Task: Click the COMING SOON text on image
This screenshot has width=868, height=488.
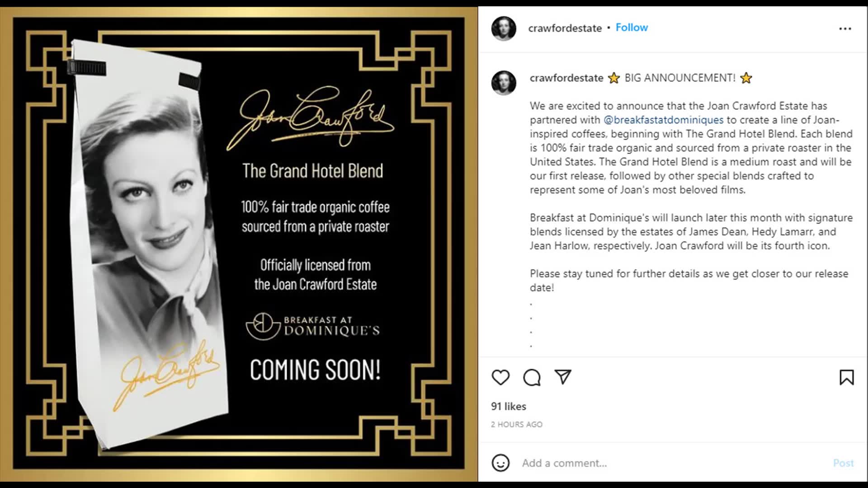Action: click(315, 370)
